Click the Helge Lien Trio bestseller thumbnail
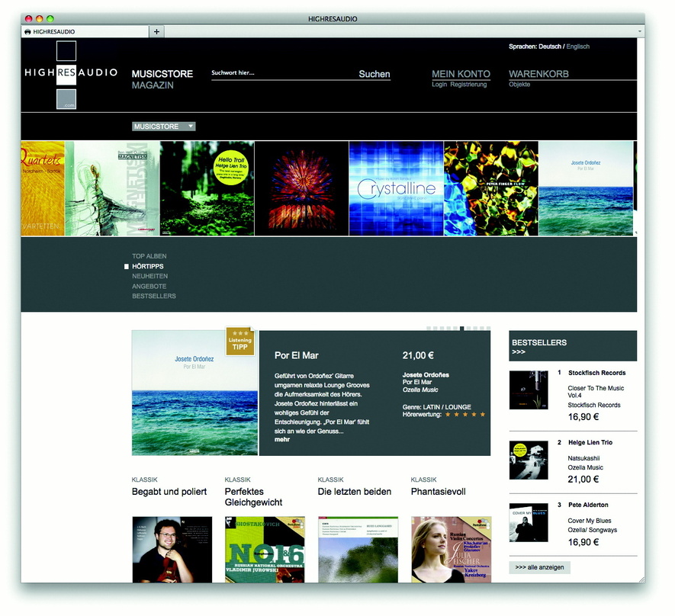 [529, 460]
